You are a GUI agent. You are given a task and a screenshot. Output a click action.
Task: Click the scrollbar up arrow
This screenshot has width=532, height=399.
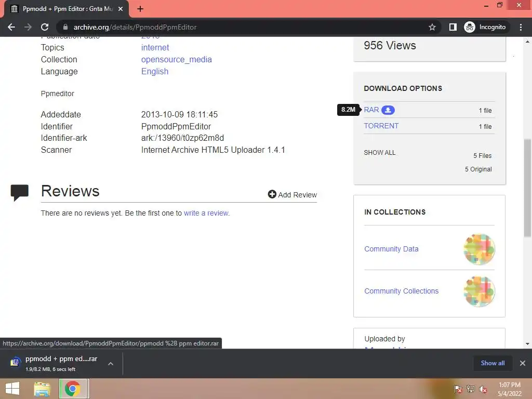click(x=527, y=42)
